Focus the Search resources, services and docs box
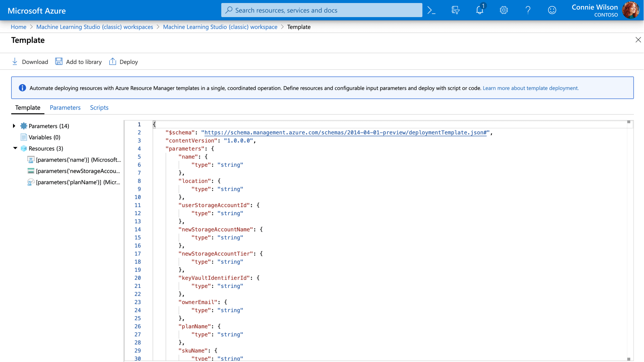This screenshot has height=362, width=644. [x=322, y=10]
